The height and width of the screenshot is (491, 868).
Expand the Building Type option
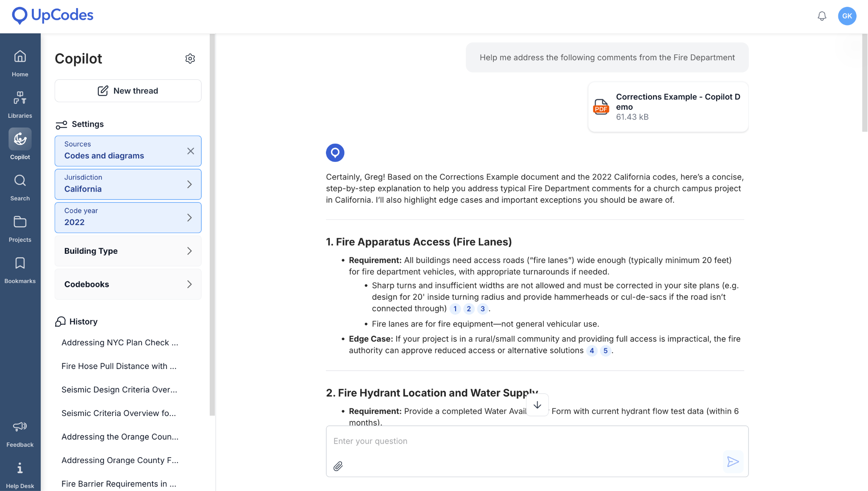pyautogui.click(x=128, y=251)
